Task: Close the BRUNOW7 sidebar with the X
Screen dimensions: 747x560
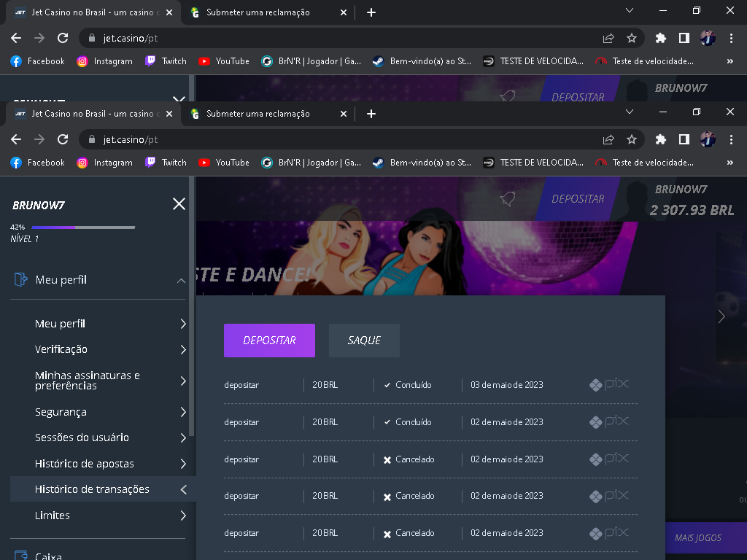Action: coord(179,204)
